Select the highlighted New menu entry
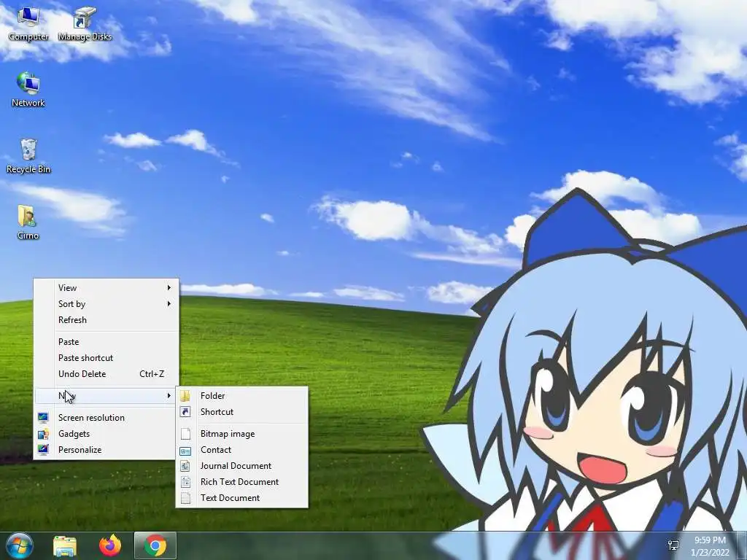The width and height of the screenshot is (747, 560). pos(106,396)
